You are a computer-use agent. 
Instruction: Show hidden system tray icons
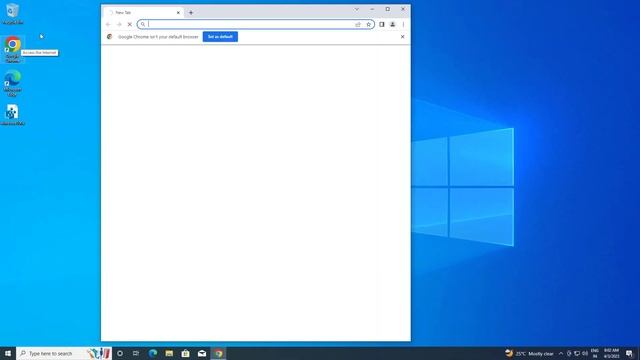click(x=561, y=353)
